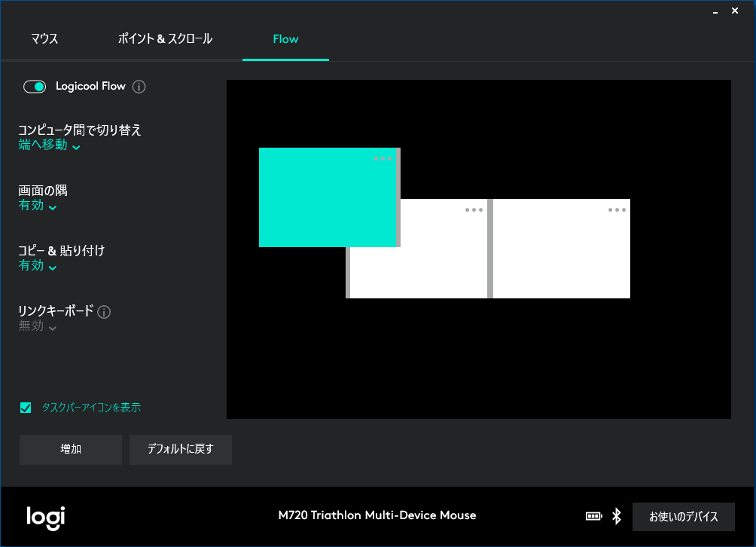Click the Bluetooth connection icon
The width and height of the screenshot is (756, 547).
click(616, 516)
